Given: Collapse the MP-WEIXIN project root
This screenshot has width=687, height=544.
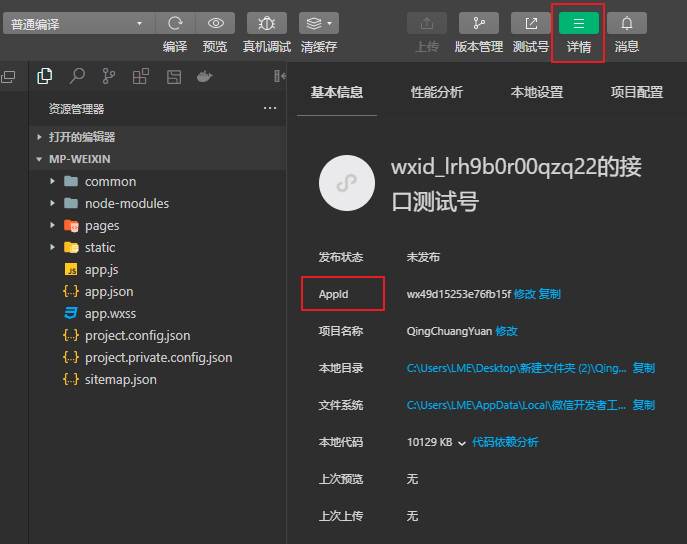Looking at the screenshot, I should 158,159.
